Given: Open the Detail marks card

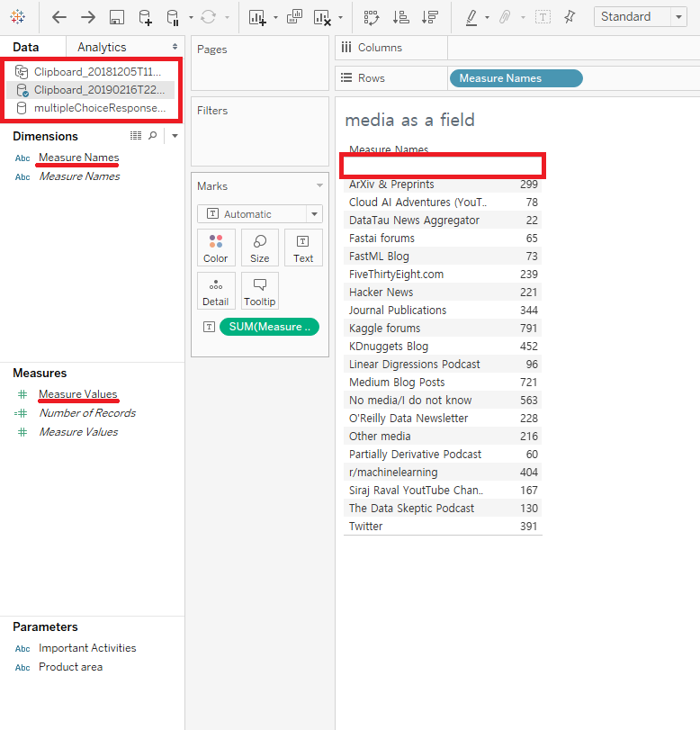Looking at the screenshot, I should point(216,291).
